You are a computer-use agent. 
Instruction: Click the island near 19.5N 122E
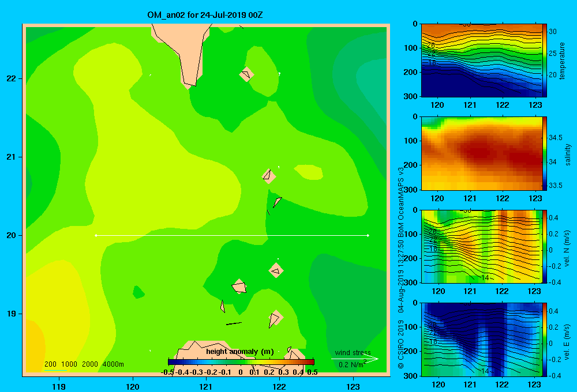click(276, 270)
